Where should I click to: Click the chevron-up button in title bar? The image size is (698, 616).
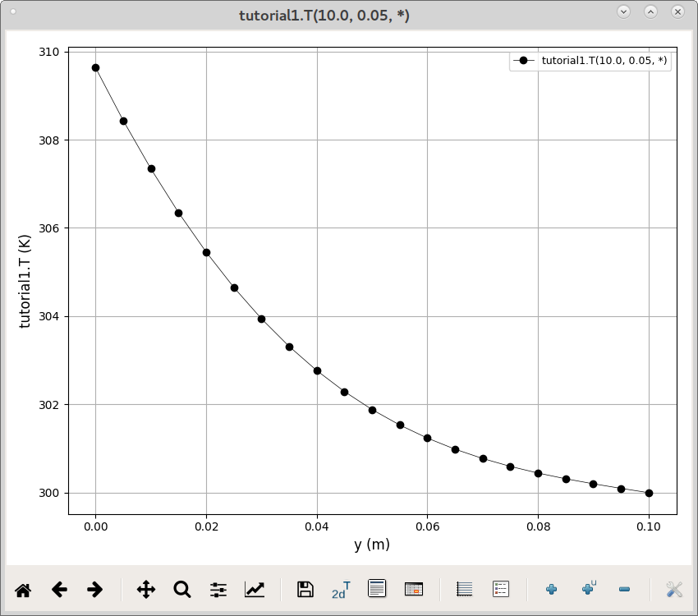(x=650, y=12)
